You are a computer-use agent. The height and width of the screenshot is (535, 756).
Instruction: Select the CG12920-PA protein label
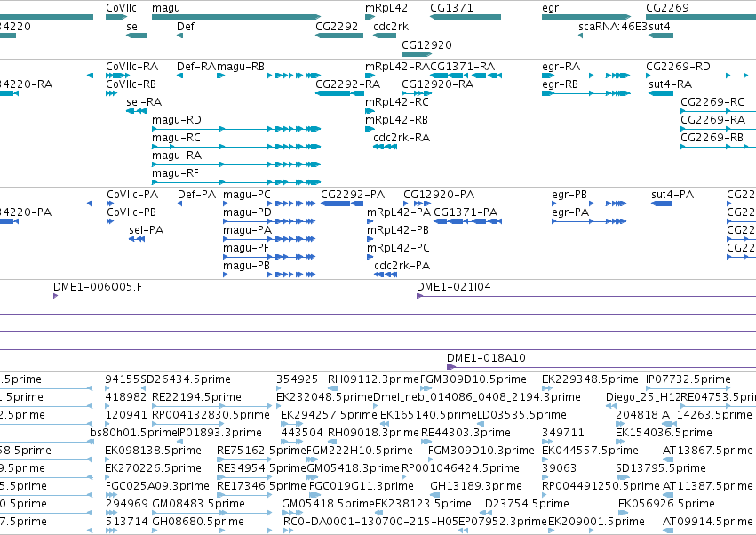tap(439, 195)
